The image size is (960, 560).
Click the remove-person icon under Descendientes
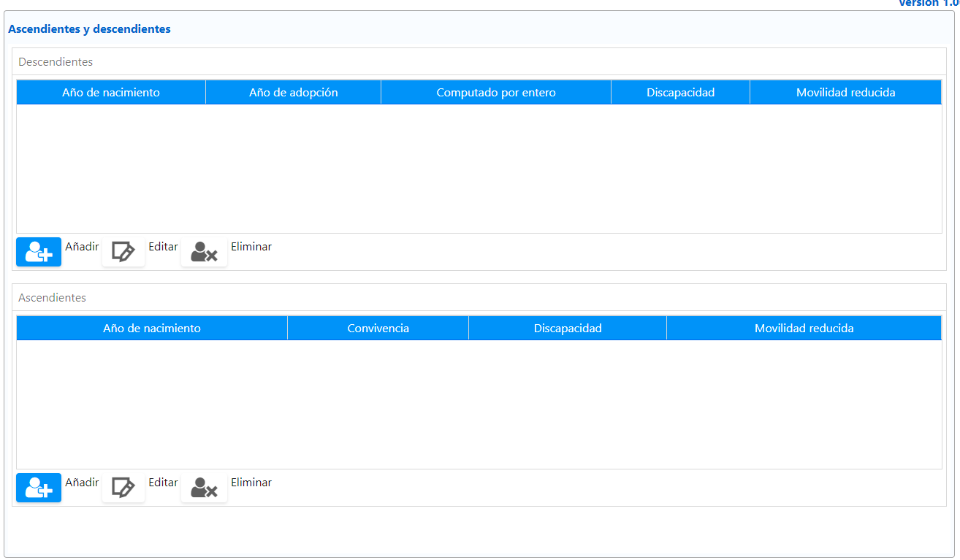(204, 252)
